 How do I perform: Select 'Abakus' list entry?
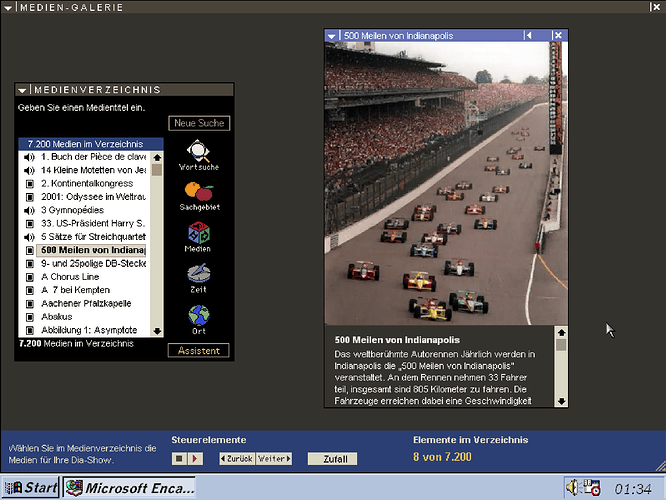point(56,317)
